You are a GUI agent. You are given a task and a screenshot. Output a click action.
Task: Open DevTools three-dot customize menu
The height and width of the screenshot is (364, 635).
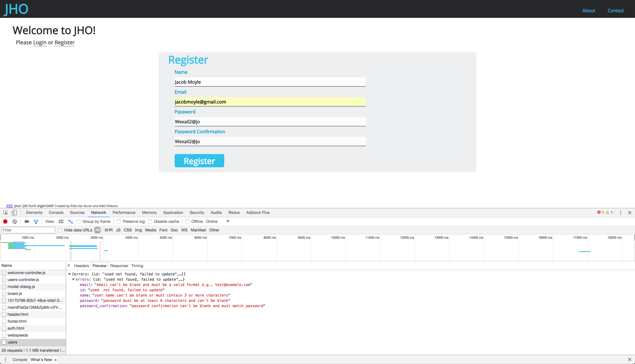pyautogui.click(x=620, y=213)
